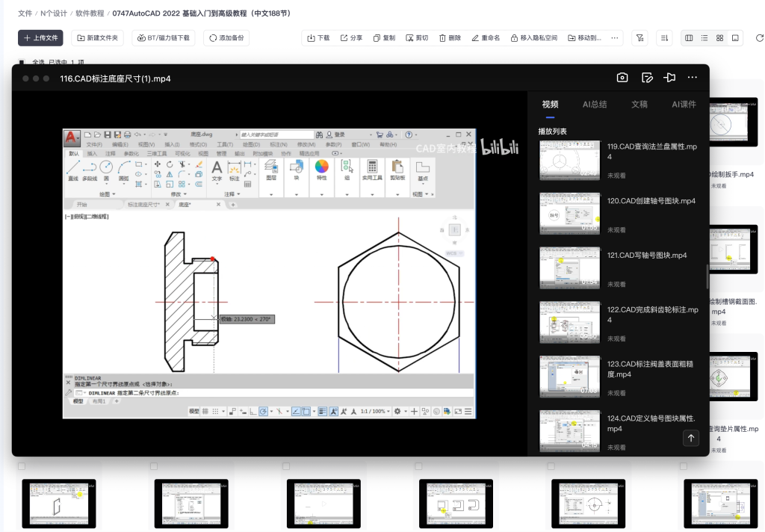This screenshot has width=765, height=532.
Task: Switch to the large preview view icon
Action: click(x=735, y=38)
